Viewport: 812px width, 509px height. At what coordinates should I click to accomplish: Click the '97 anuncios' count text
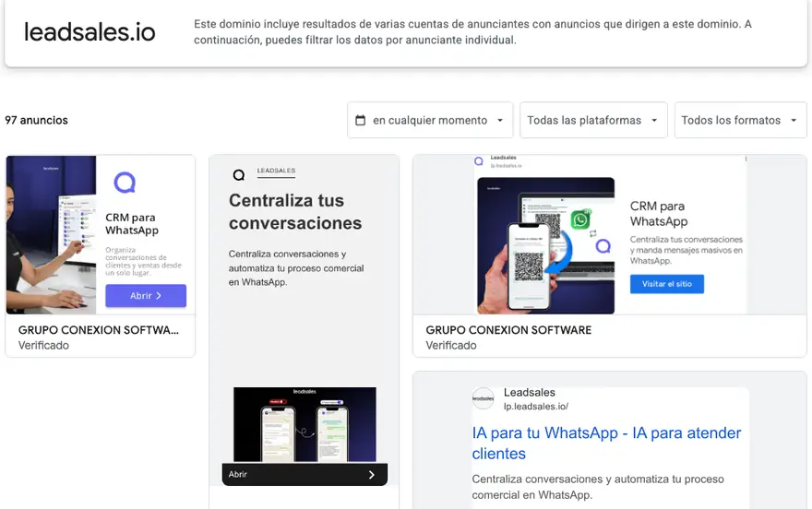pos(36,120)
